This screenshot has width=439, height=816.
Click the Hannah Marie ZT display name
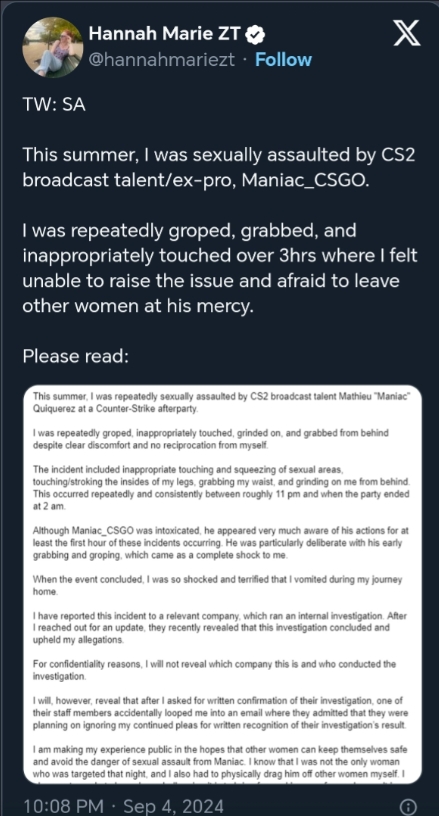(164, 34)
